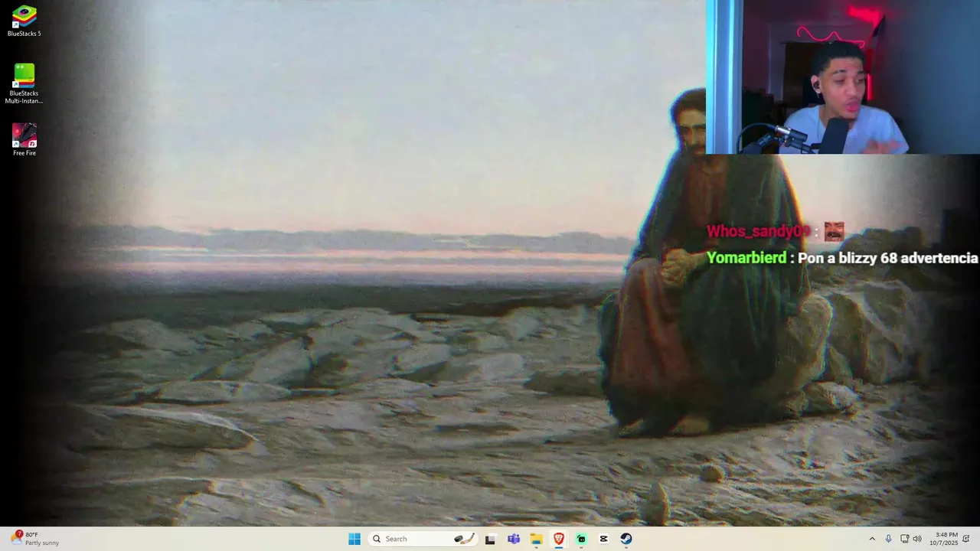Open the CapCut icon in the taskbar

point(603,539)
